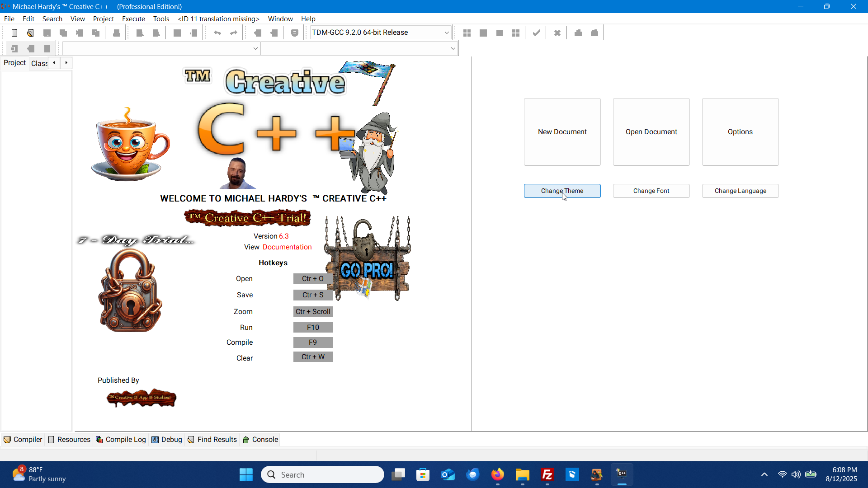
Task: Open the second empty function dropdown
Action: click(453, 49)
